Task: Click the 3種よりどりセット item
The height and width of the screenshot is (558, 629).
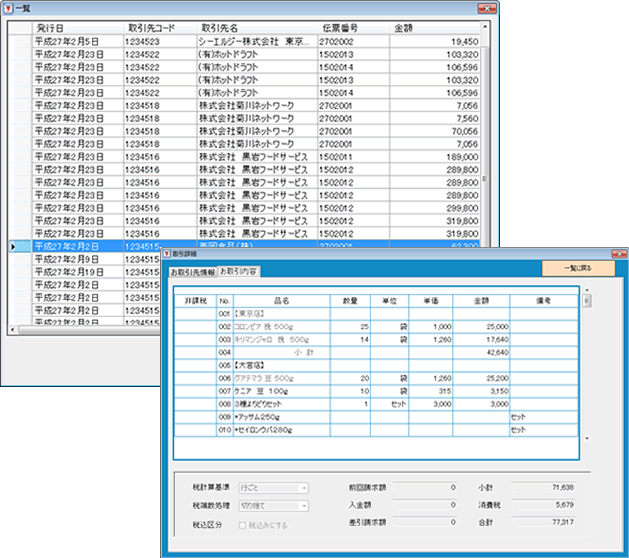Action: (x=282, y=404)
